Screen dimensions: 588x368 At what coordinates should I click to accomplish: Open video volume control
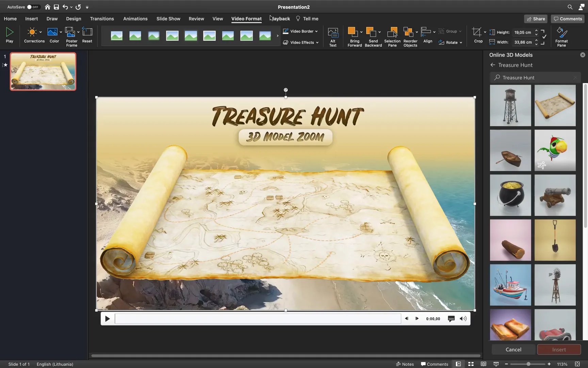click(463, 319)
